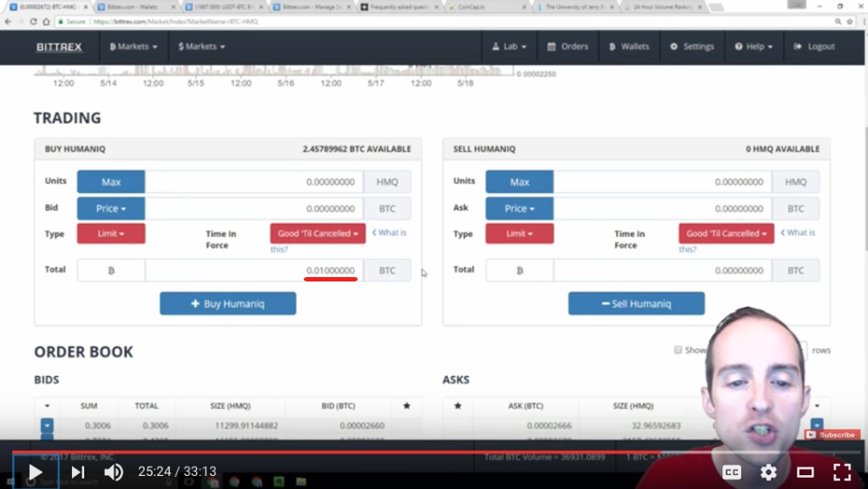Open buy panel 'What is this?' link

click(389, 233)
